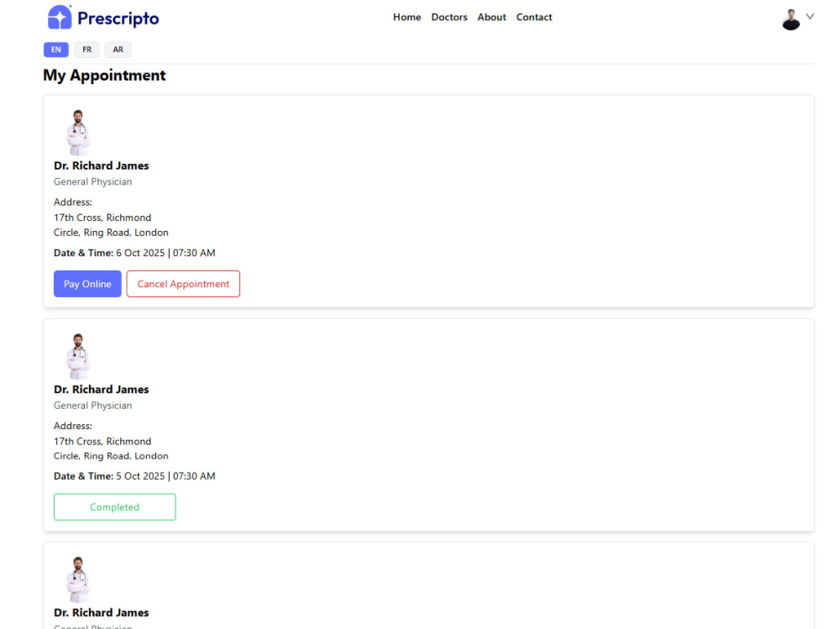
Task: Click the Prescripto brand name text
Action: tap(118, 18)
